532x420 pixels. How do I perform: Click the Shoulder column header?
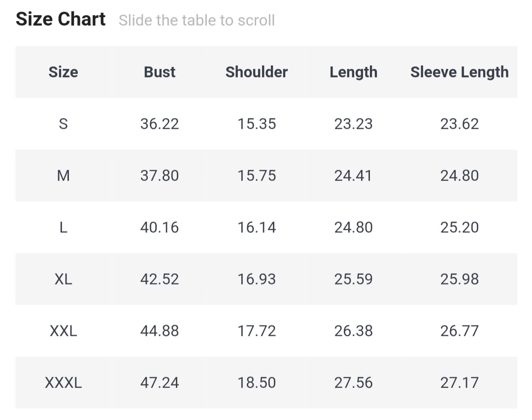point(256,72)
